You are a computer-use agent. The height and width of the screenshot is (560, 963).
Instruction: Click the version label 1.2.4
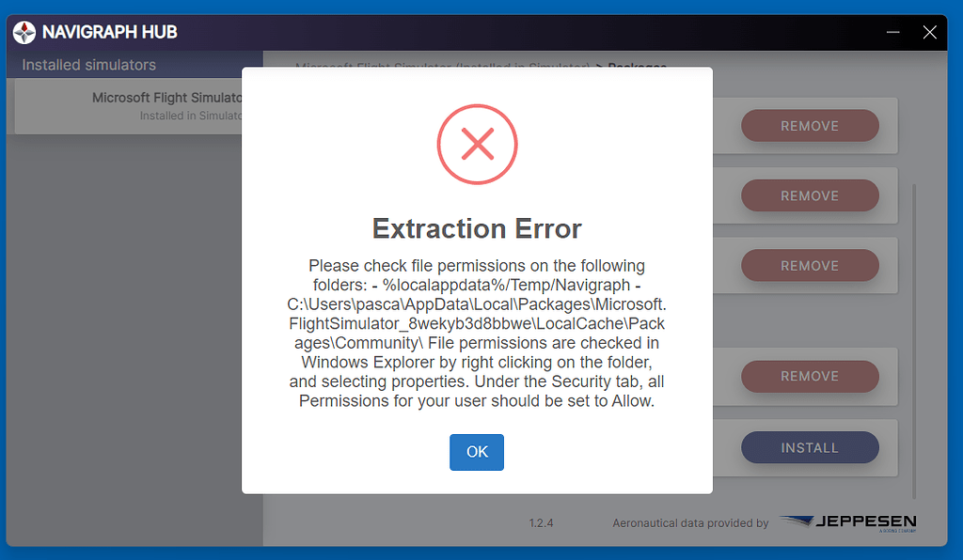click(542, 523)
